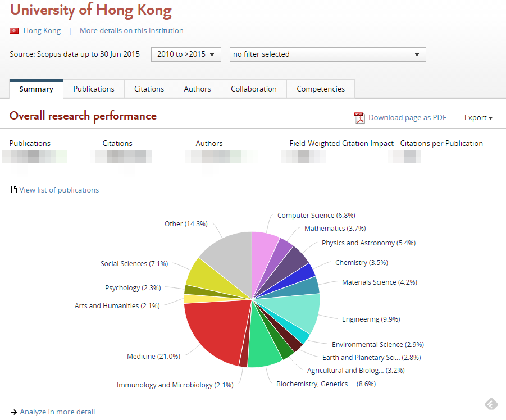
Task: Click Download page as PDF link
Action: pos(407,118)
